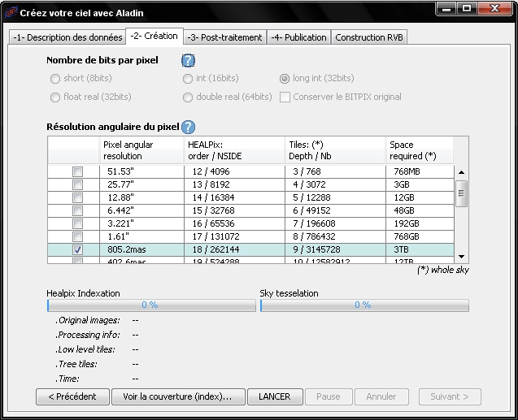
Task: Click the "3TB" space cell
Action: tap(420, 249)
